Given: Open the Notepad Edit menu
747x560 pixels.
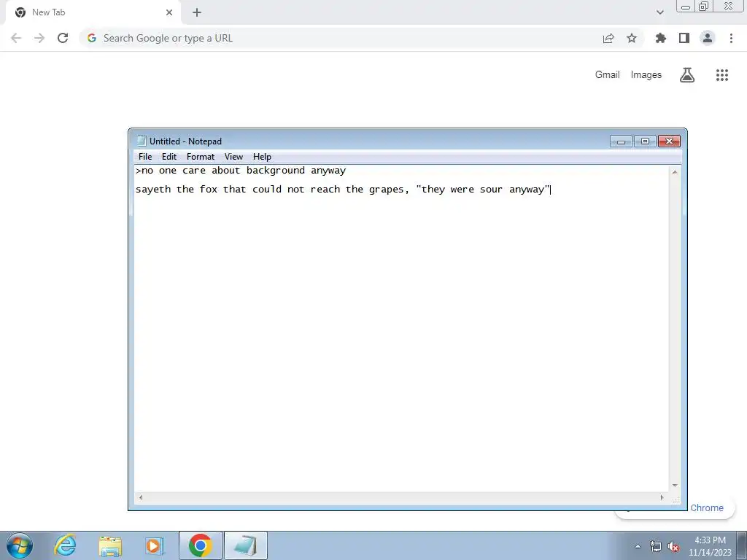Looking at the screenshot, I should tap(169, 157).
